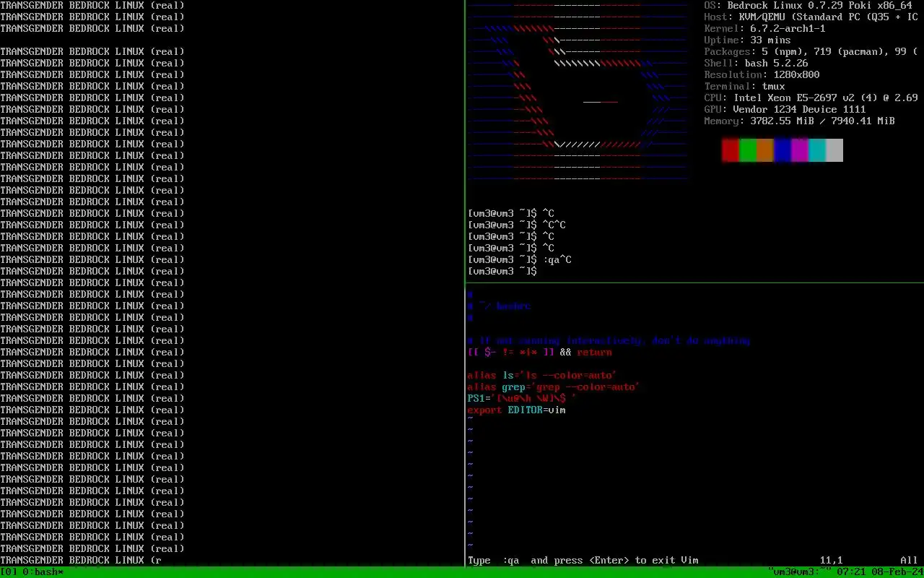The width and height of the screenshot is (924, 578).
Task: Select the tmux window tab '0:bash*'
Action: [43, 572]
